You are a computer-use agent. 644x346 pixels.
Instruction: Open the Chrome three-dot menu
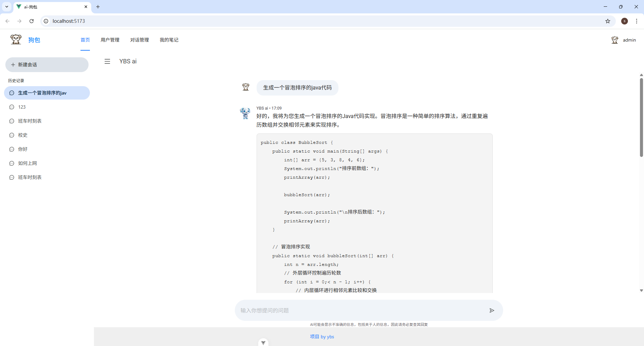tap(637, 21)
